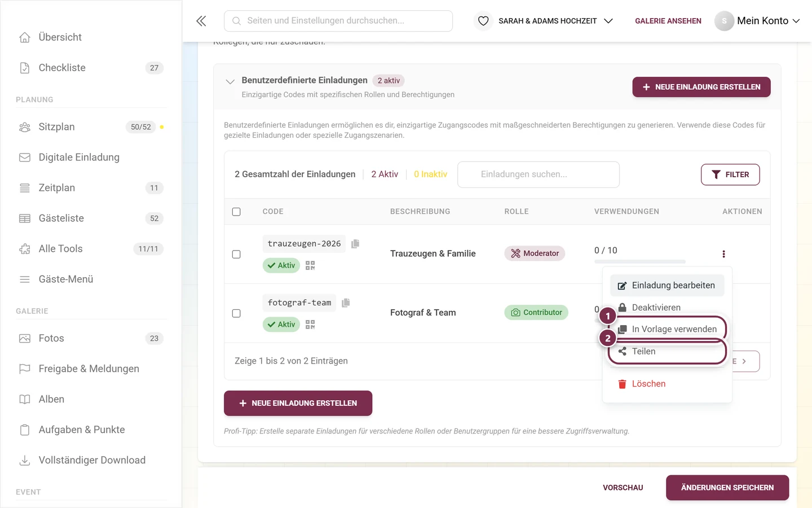Click Neue Einladung erstellen in section header
812x508 pixels.
tap(701, 87)
